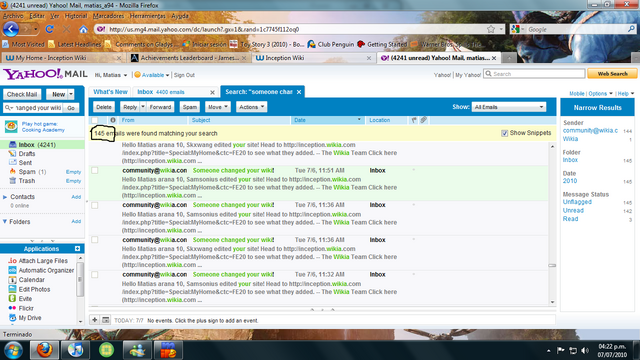Switch to Achievements Leaderboard browser tab

188,58
